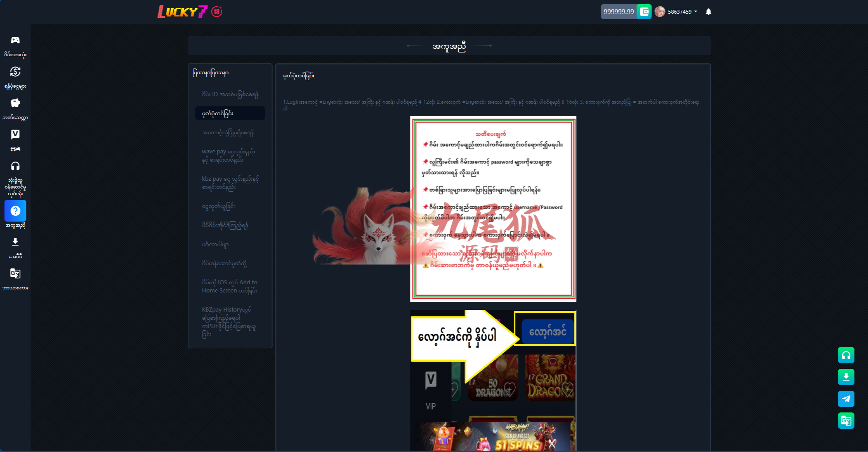Image resolution: width=868 pixels, height=452 pixels.
Task: Click the floating translate language button
Action: pos(846,421)
